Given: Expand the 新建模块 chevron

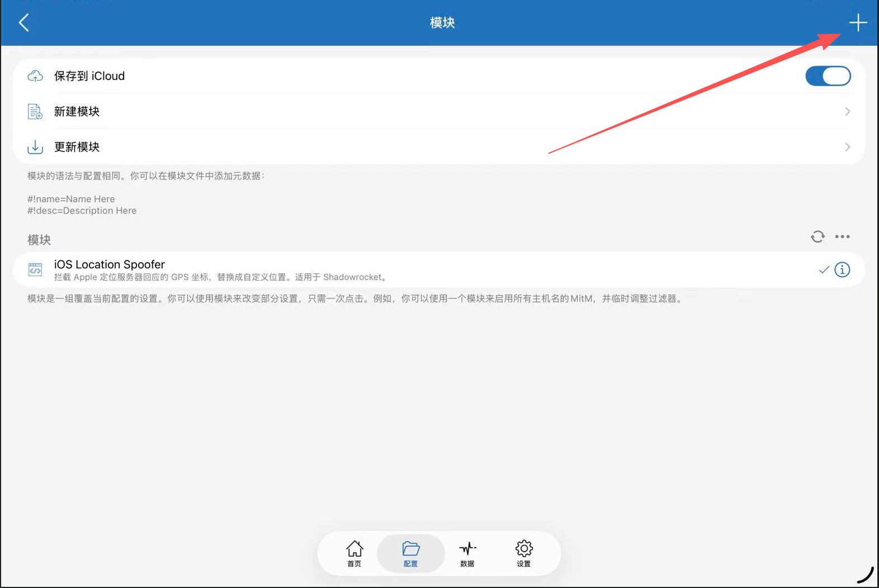Looking at the screenshot, I should coord(848,111).
